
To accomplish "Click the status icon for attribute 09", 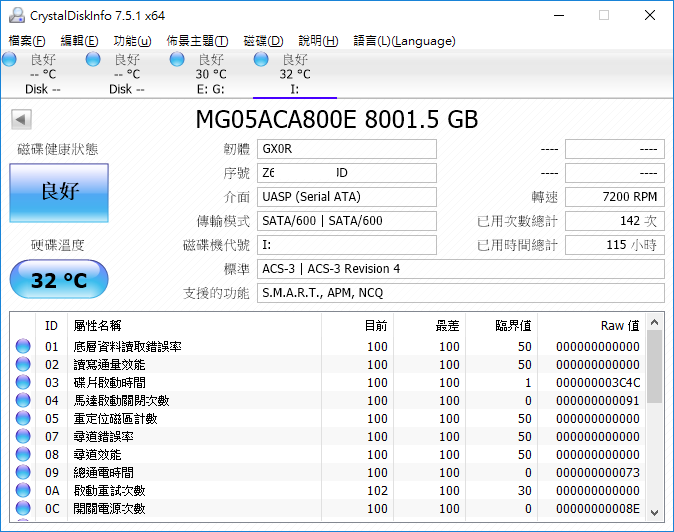I will (x=23, y=472).
